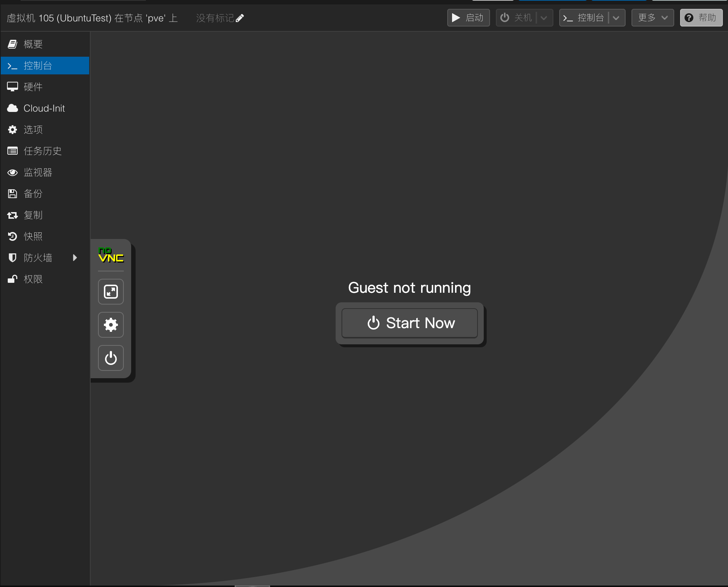Click the 启动 start button

(468, 18)
